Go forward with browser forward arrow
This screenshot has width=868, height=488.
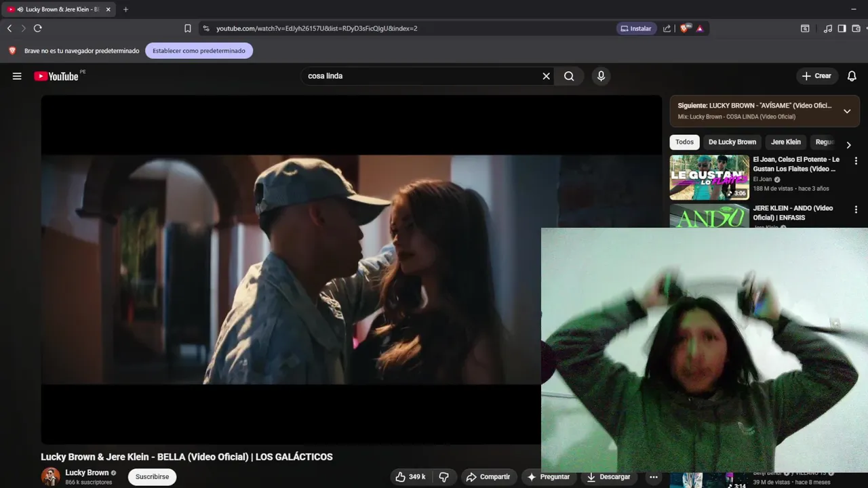tap(23, 28)
